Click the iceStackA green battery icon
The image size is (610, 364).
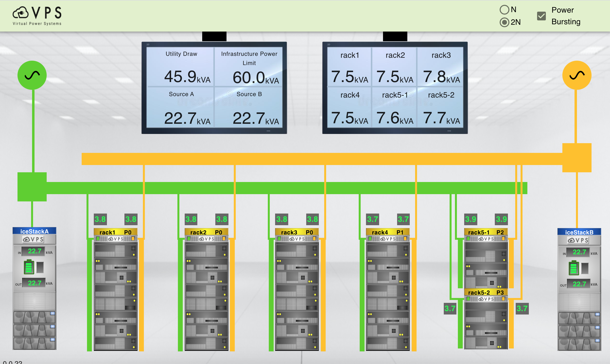pos(29,267)
